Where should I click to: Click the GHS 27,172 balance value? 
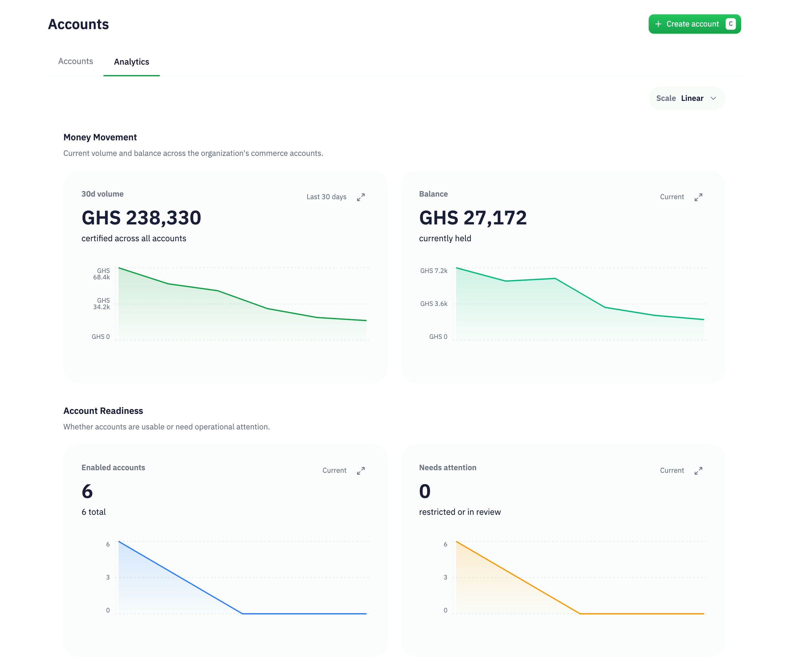point(472,218)
